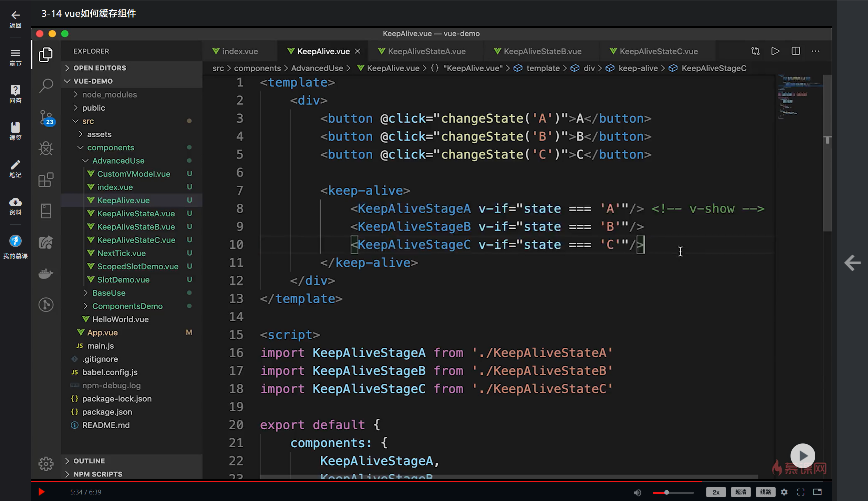Toggle the 2x playback speed button

tap(716, 492)
